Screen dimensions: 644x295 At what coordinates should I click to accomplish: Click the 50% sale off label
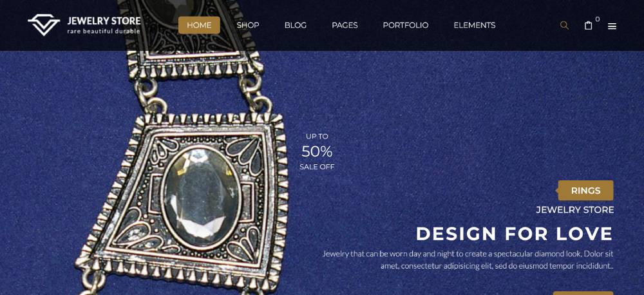tap(317, 151)
